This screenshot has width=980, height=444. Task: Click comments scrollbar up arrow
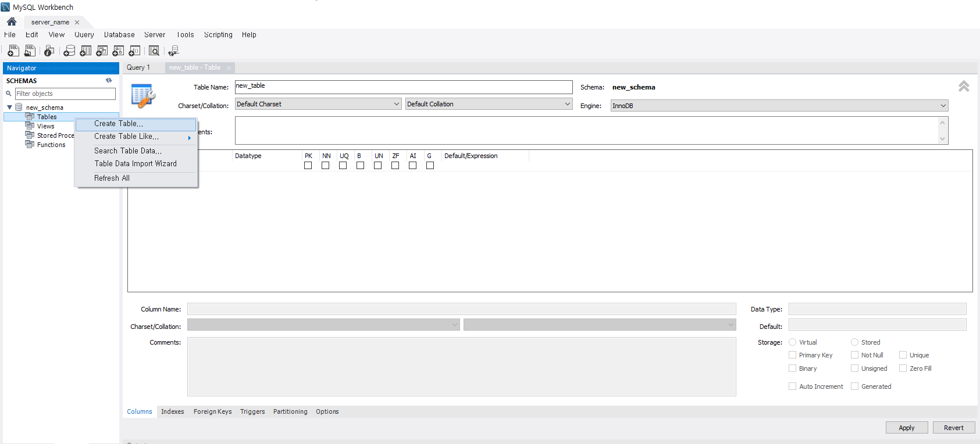coord(943,122)
